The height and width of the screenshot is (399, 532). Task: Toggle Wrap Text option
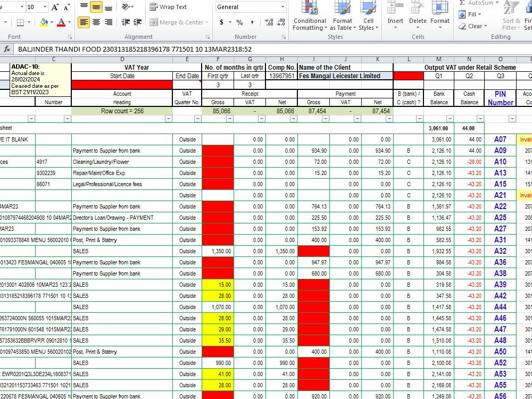(168, 7)
